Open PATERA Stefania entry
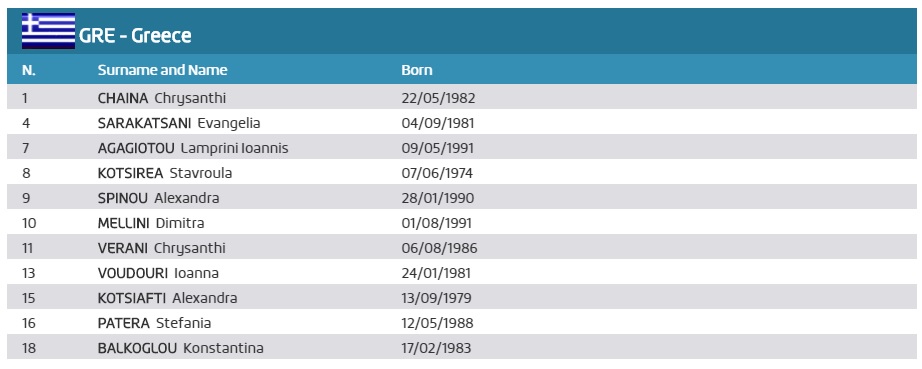 (154, 323)
